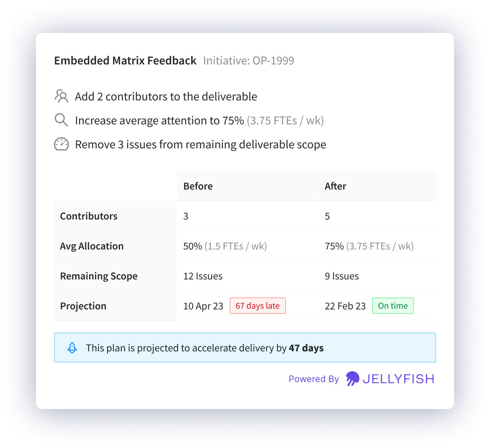The width and height of the screenshot is (490, 448).
Task: Click the Embedded Matrix Feedback title
Action: [x=125, y=61]
